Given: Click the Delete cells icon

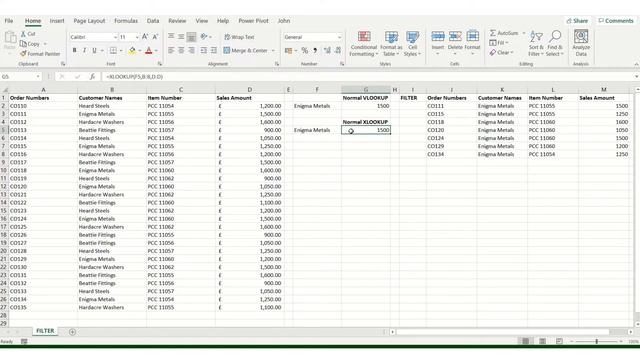Looking at the screenshot, I should [x=455, y=36].
